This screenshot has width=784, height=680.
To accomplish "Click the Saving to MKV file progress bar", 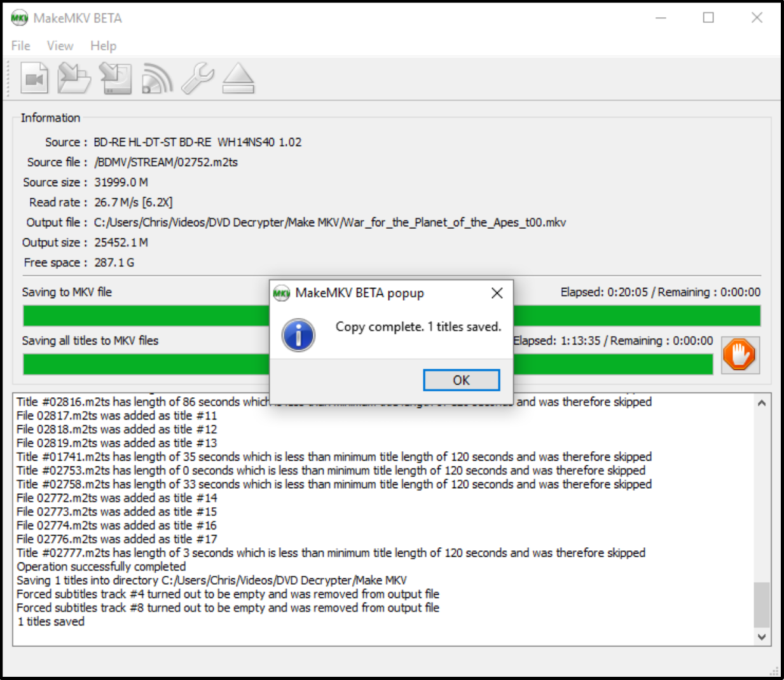I will [x=392, y=316].
